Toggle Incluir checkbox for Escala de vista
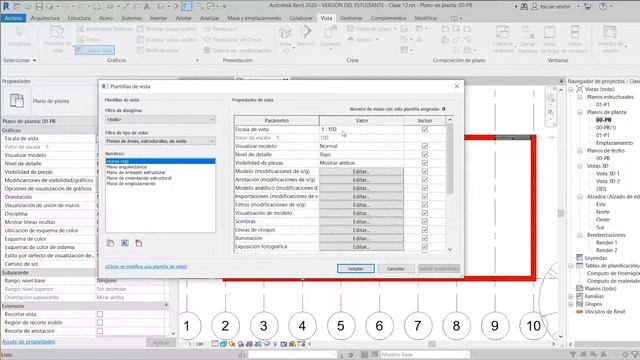This screenshot has width=640, height=360. coord(425,129)
